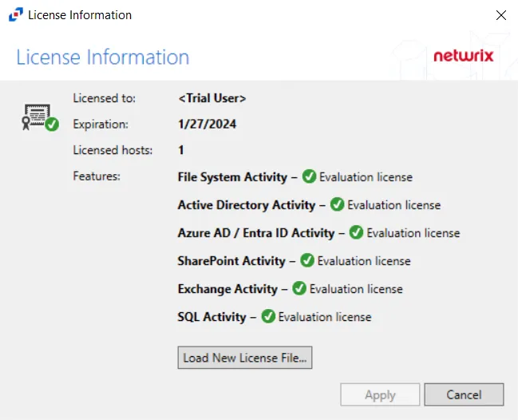Click the License Information title bar text
This screenshot has height=420, width=518.
pos(80,15)
